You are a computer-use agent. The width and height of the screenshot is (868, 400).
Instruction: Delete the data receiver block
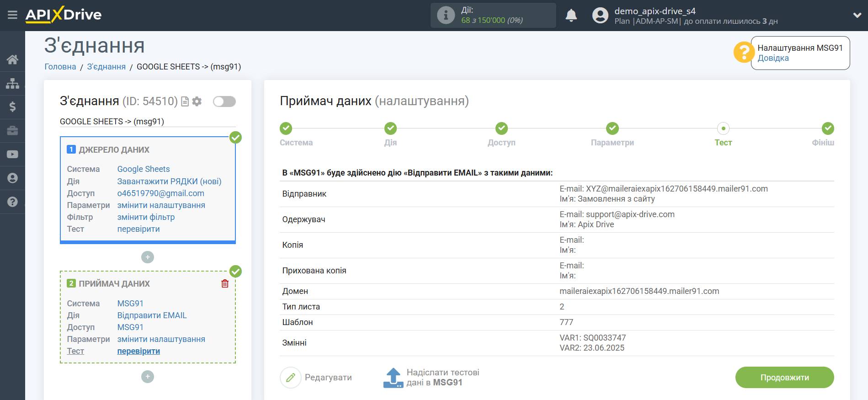[x=225, y=284]
